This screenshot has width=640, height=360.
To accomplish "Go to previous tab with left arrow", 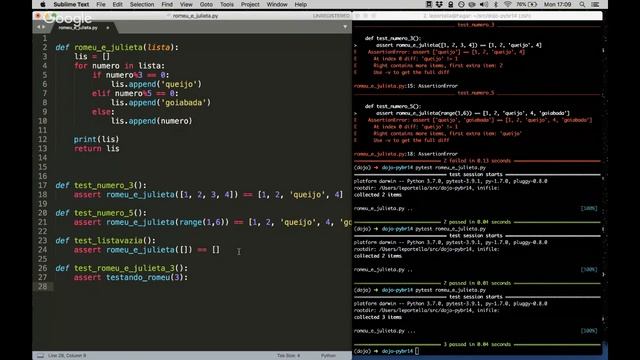I will (38, 27).
